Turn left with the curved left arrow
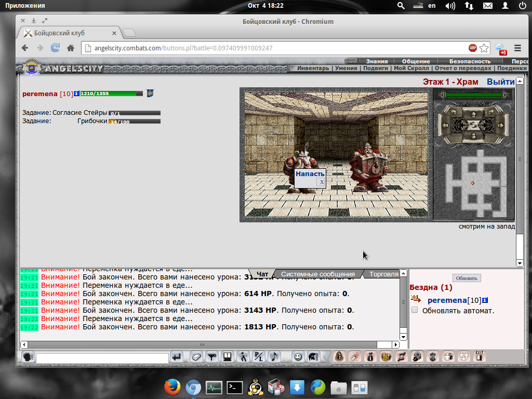This screenshot has width=532, height=399. (x=454, y=111)
